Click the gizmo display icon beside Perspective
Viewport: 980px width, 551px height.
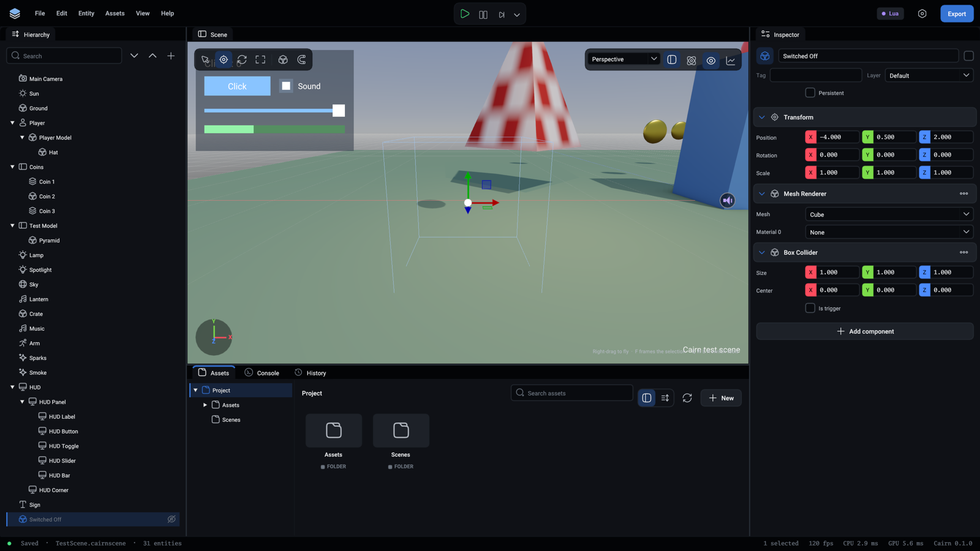[x=692, y=60]
